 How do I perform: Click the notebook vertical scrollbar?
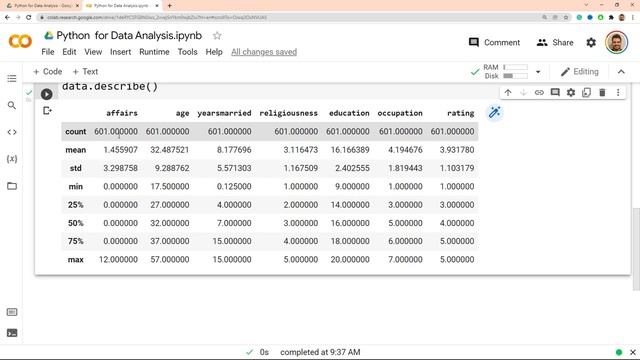636,249
